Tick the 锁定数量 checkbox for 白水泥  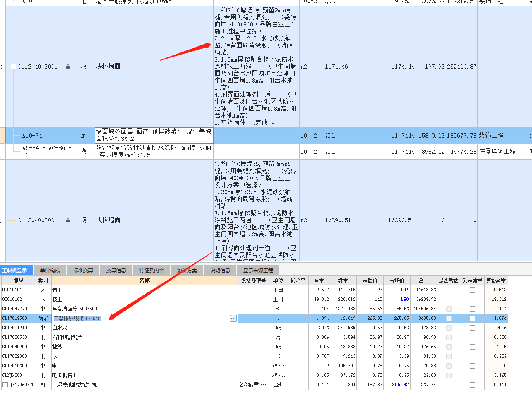(x=473, y=328)
